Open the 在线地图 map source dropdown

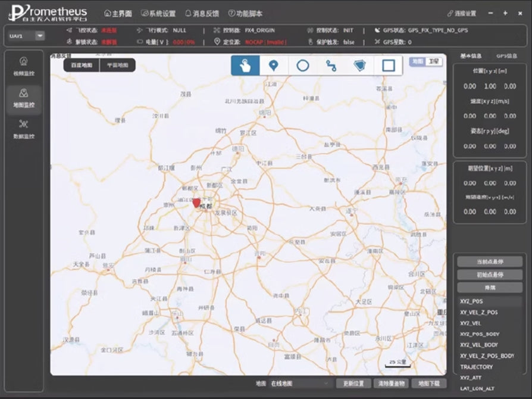[x=300, y=384]
